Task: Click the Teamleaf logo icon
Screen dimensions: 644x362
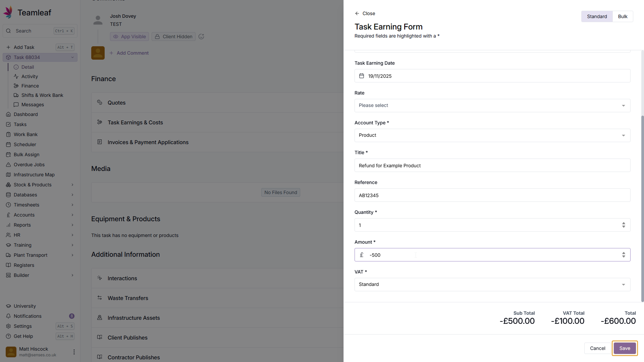Action: [x=8, y=12]
